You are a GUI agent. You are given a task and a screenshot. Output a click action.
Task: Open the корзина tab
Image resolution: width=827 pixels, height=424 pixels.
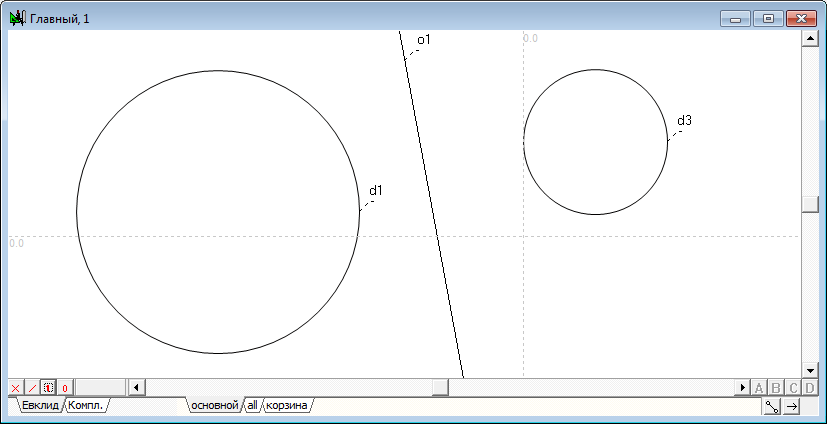coord(287,405)
